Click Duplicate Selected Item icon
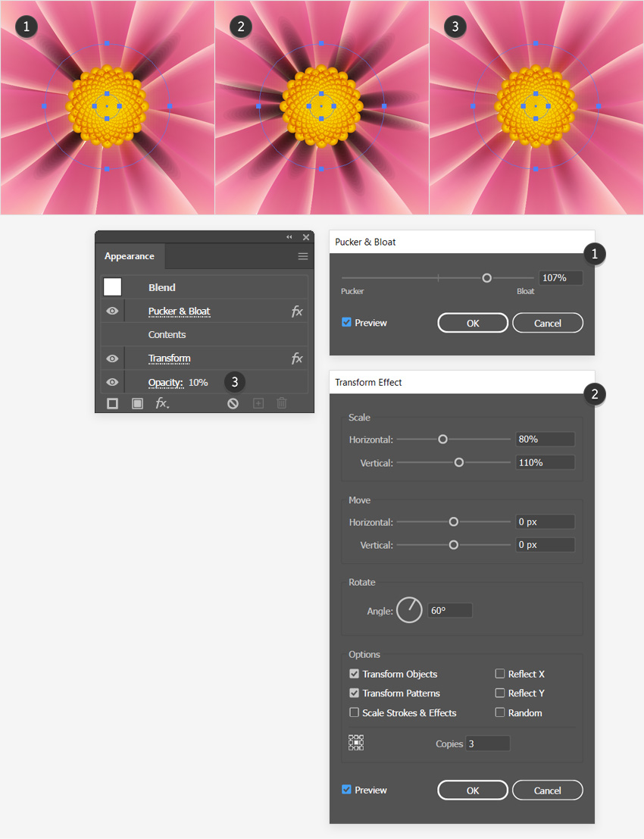The width and height of the screenshot is (644, 839). (x=258, y=403)
